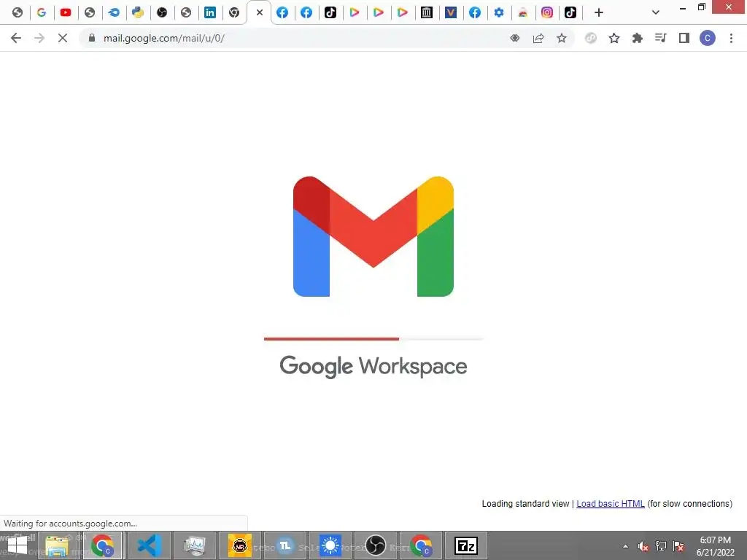Open the LinkedIn tab
The height and width of the screenshot is (560, 747).
(209, 12)
